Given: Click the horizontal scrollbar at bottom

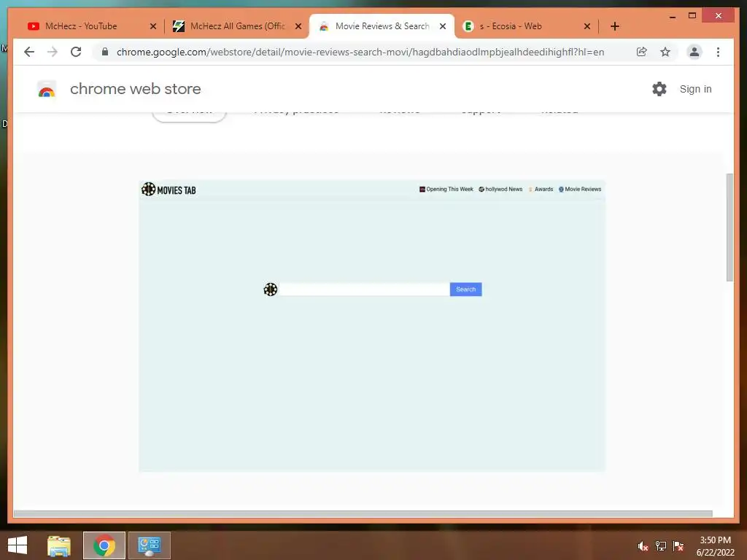Looking at the screenshot, I should tap(363, 514).
